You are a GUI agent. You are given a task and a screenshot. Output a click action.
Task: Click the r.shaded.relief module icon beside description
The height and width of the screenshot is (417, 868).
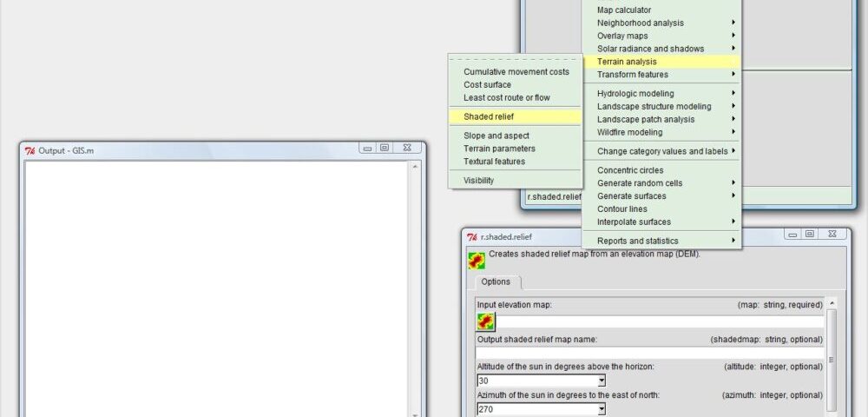(x=477, y=261)
